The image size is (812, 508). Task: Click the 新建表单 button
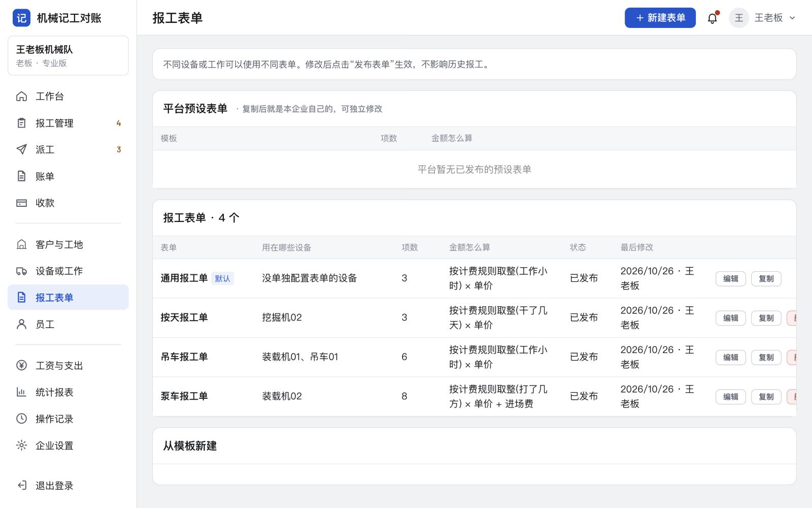pos(660,18)
